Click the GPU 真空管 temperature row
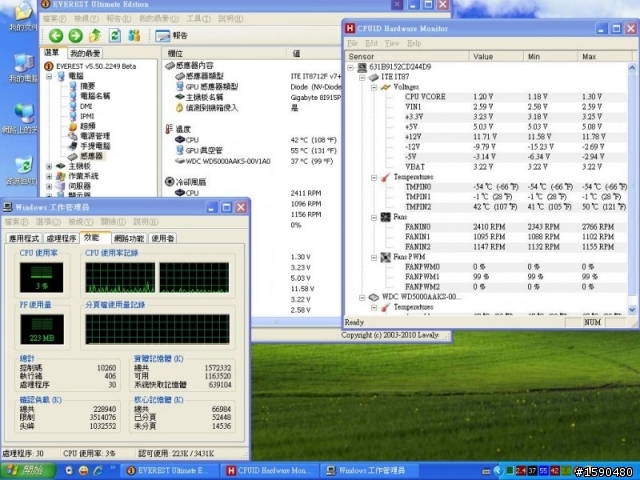The width and height of the screenshot is (640, 480). point(253,151)
